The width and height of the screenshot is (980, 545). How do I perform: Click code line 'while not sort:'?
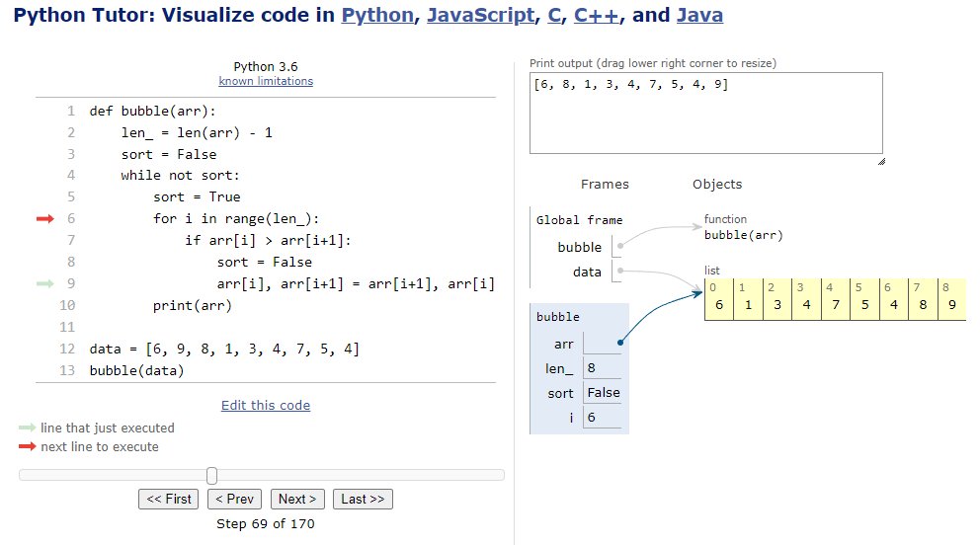click(x=180, y=176)
